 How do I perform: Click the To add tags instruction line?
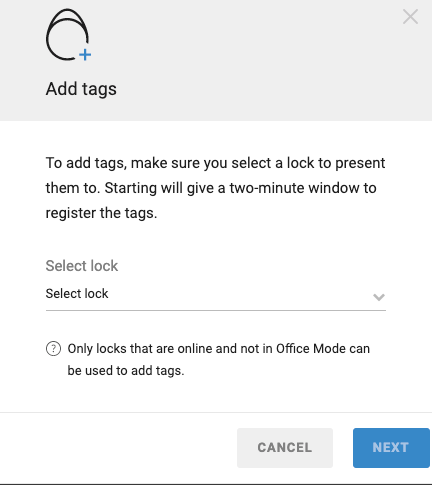(x=215, y=163)
